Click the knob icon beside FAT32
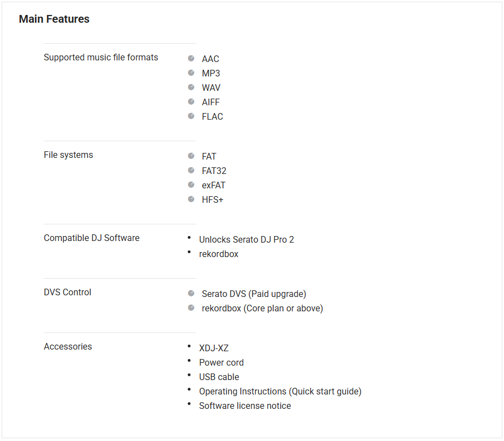504x441 pixels. (x=191, y=170)
